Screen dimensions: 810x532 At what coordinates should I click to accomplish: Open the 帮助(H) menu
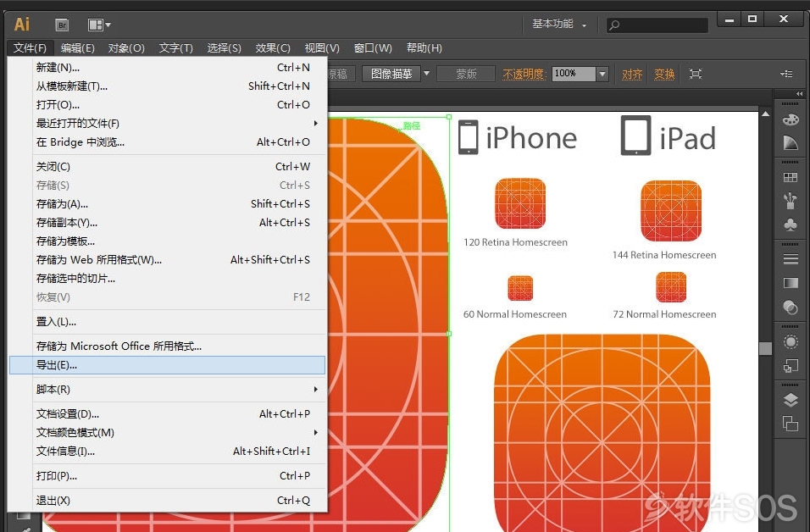(x=424, y=48)
